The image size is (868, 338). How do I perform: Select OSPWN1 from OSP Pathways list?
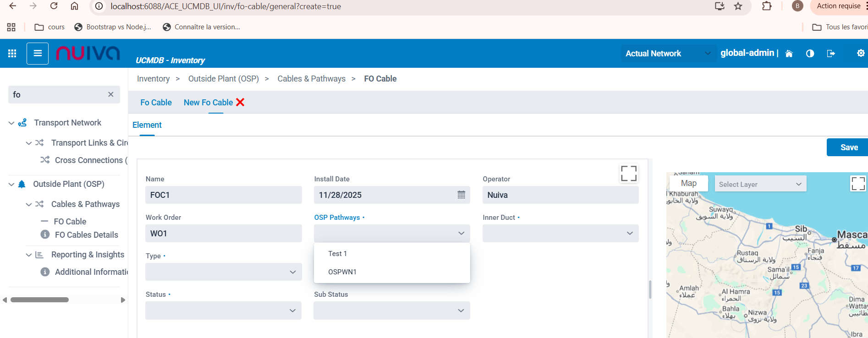point(342,272)
